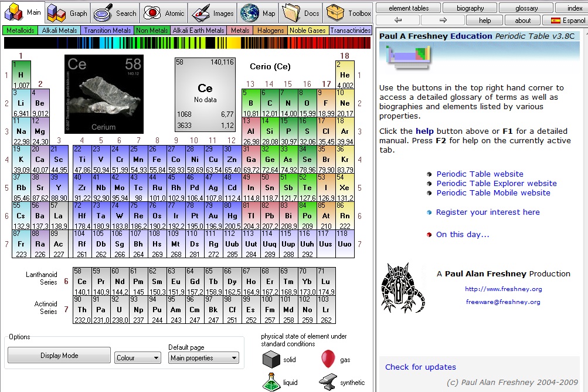This screenshot has width=588, height=392.
Task: Click the armadillo logo image
Action: pyautogui.click(x=402, y=288)
